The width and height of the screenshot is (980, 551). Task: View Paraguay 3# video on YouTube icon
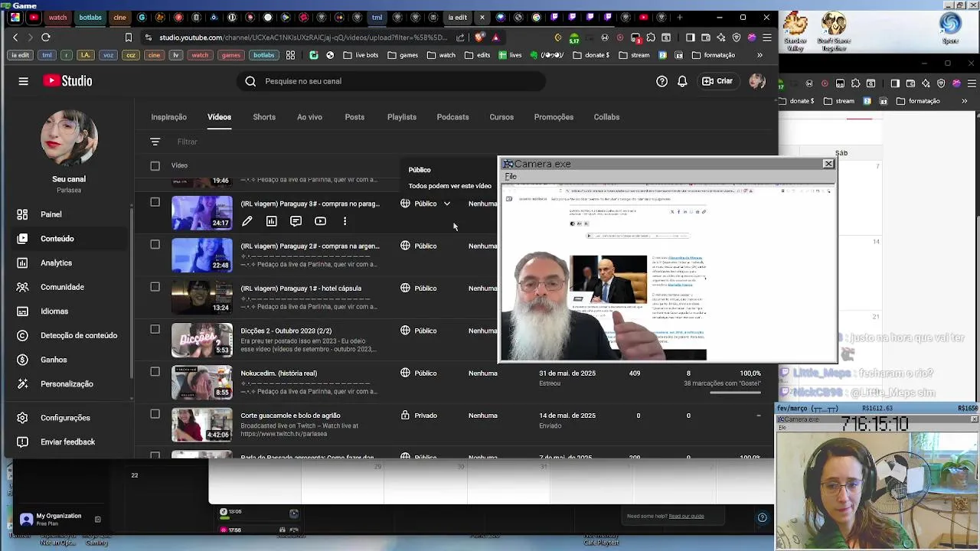(320, 221)
